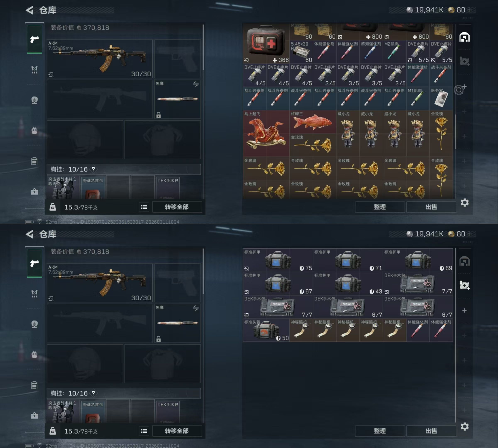Click the 整理 button in the lower screen

[380, 431]
